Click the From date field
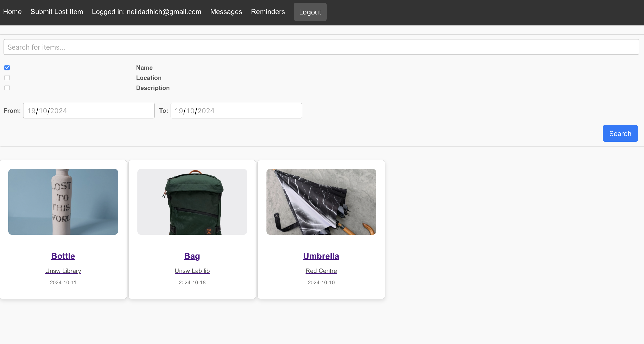This screenshot has width=644, height=344. click(89, 111)
